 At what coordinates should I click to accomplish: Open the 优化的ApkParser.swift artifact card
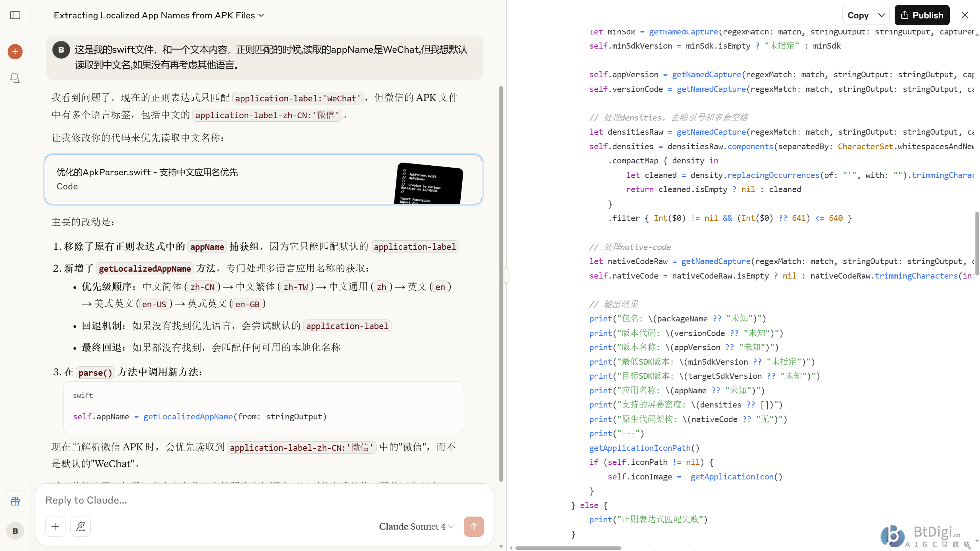tap(263, 179)
